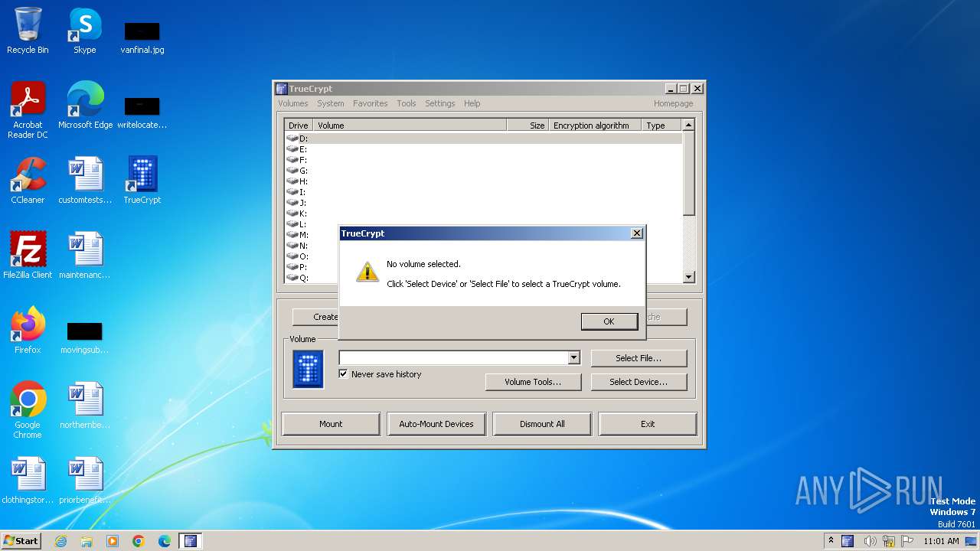Viewport: 980px width, 551px height.
Task: Click the TrueCrypt logo icon in Volume group
Action: (308, 369)
